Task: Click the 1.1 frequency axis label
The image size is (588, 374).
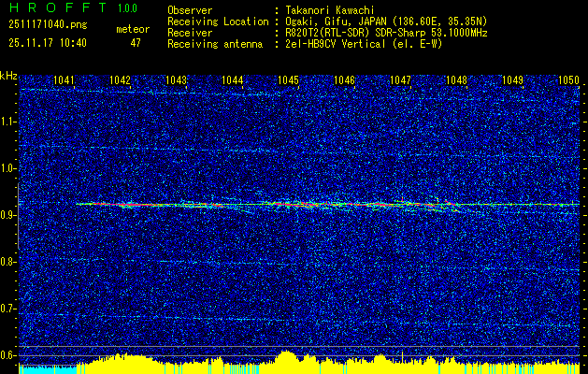Action: coord(9,120)
